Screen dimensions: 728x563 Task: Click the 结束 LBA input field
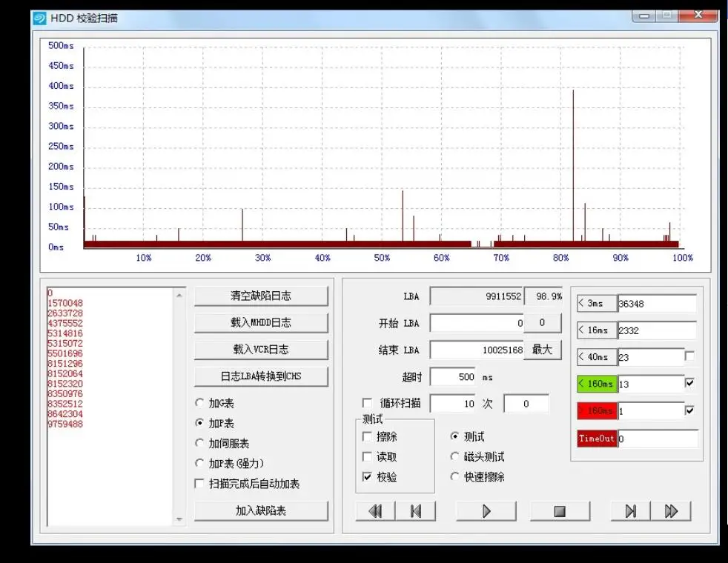[477, 350]
